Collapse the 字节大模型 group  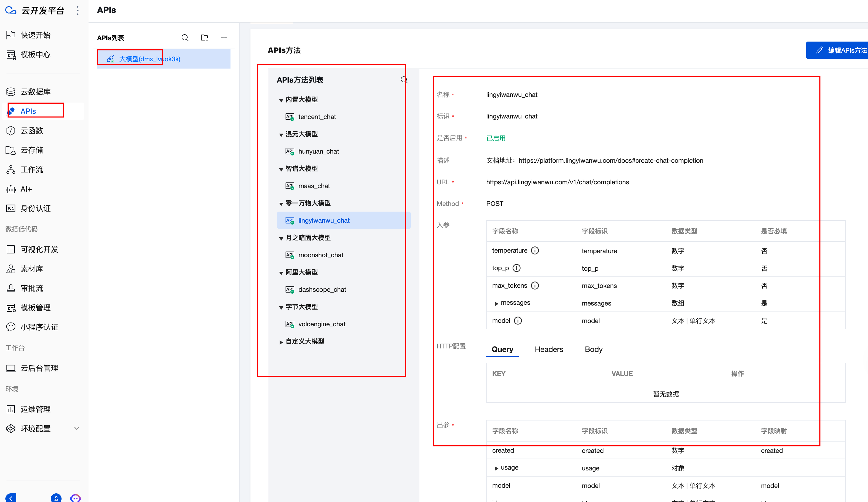point(281,307)
